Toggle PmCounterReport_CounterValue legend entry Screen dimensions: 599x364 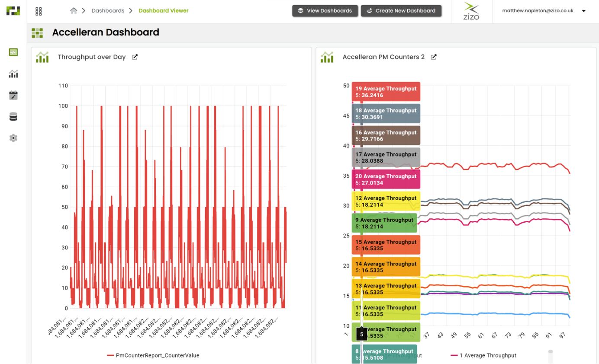pos(153,355)
